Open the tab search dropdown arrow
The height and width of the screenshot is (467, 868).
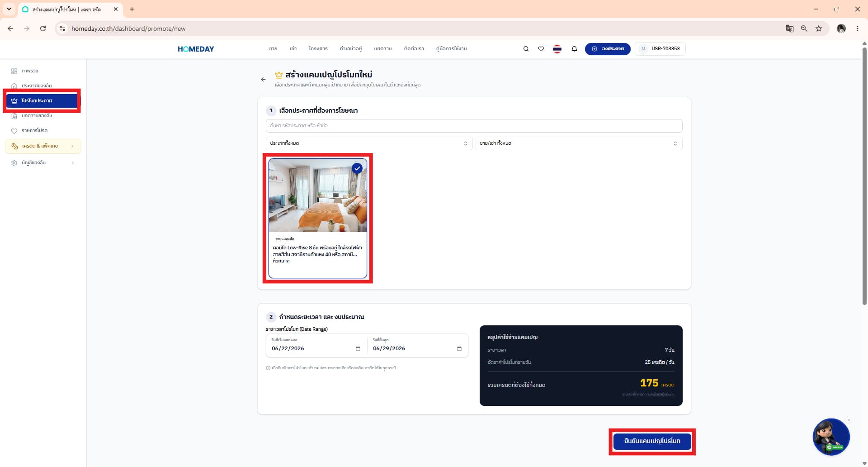click(x=9, y=9)
